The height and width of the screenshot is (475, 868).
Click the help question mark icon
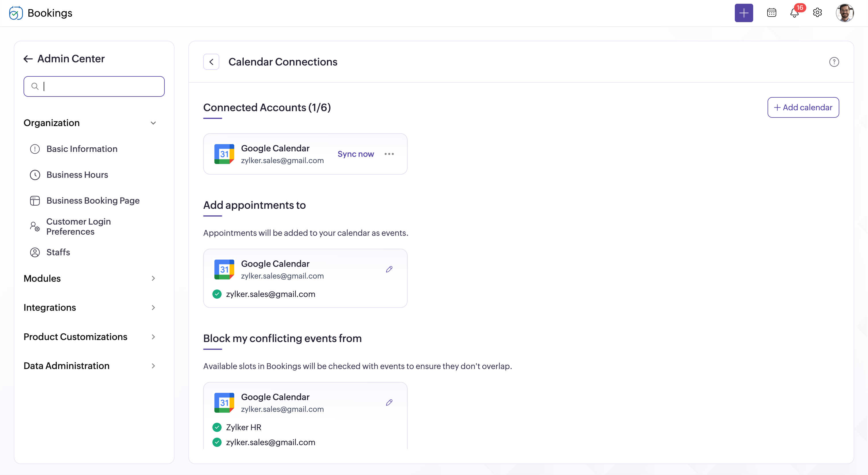834,62
